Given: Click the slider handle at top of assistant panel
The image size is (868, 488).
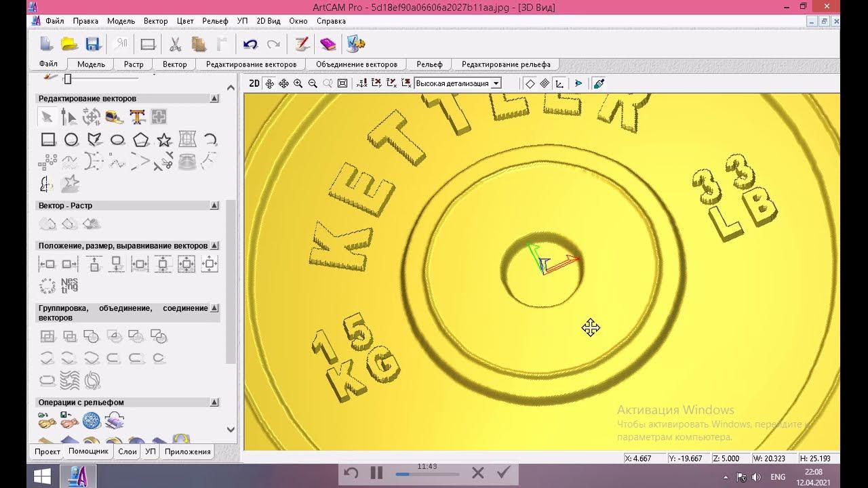Looking at the screenshot, I should [x=67, y=79].
